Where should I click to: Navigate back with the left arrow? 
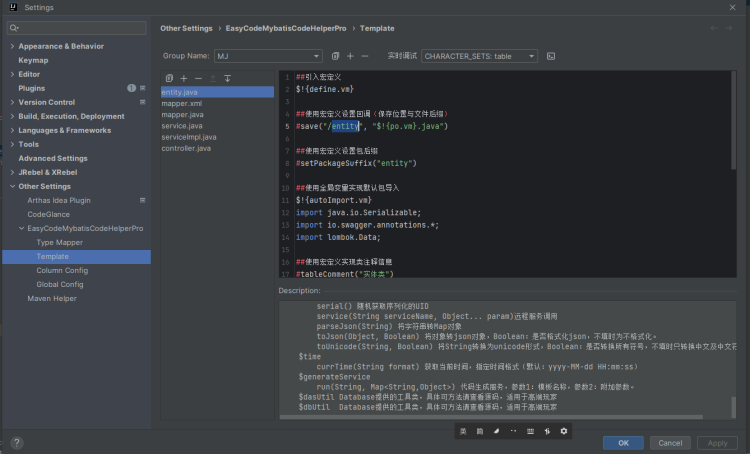coord(714,28)
